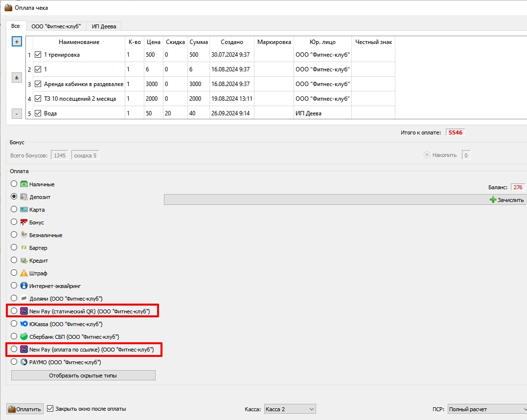Click the green cash icon beside Наличные

tap(24, 184)
